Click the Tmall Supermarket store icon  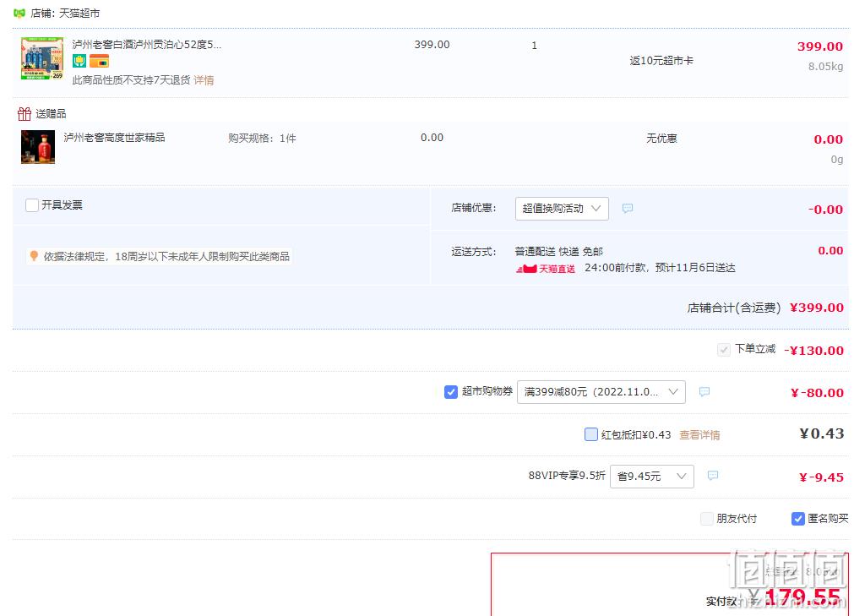(19, 13)
